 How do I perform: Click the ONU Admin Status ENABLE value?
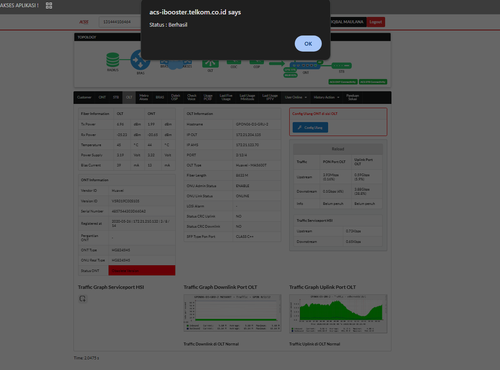click(242, 186)
